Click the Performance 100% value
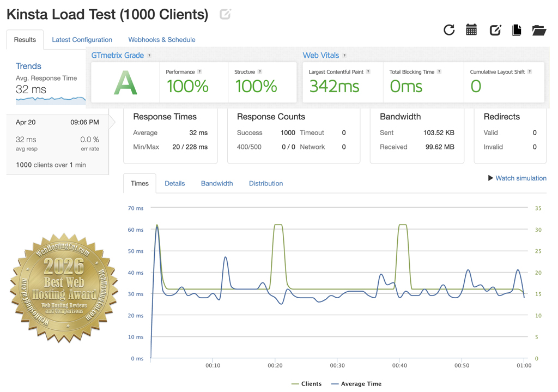Screen dimensions: 558x392 tap(187, 86)
